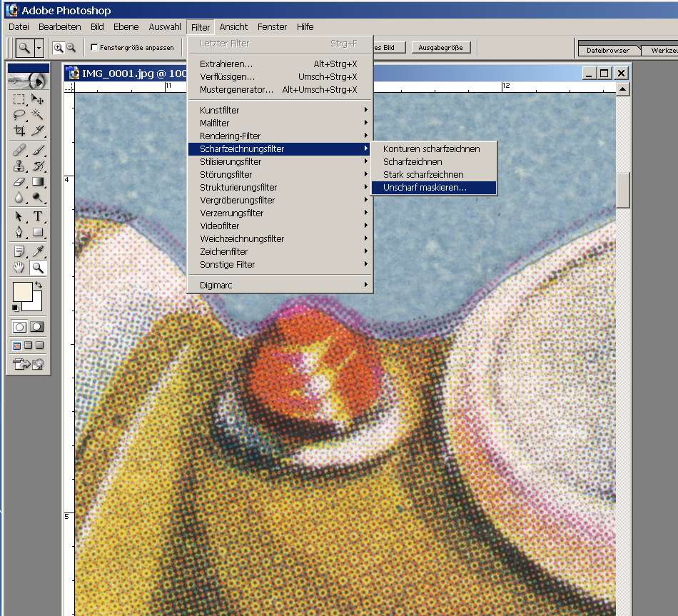Expand the Digimarc submenu
This screenshot has height=616, width=678.
coord(280,285)
